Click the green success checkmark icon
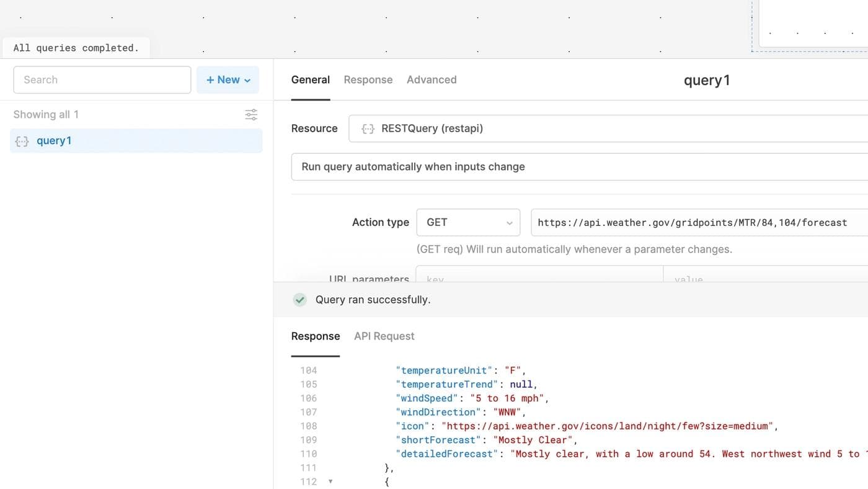The width and height of the screenshot is (868, 489). click(300, 300)
